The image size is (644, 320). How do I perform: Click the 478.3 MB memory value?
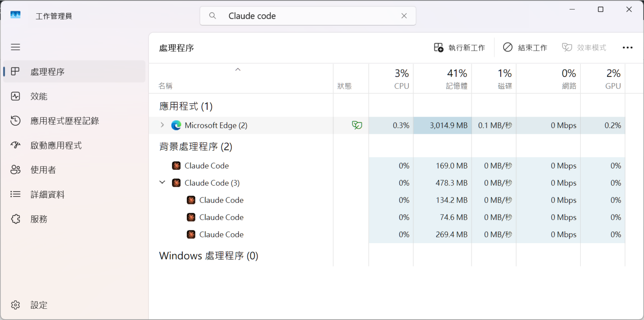click(x=451, y=183)
